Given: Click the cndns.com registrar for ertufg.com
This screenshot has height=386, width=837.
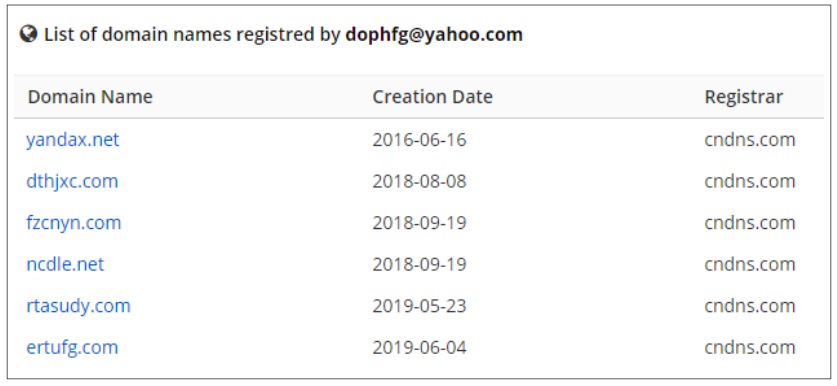Looking at the screenshot, I should [750, 348].
